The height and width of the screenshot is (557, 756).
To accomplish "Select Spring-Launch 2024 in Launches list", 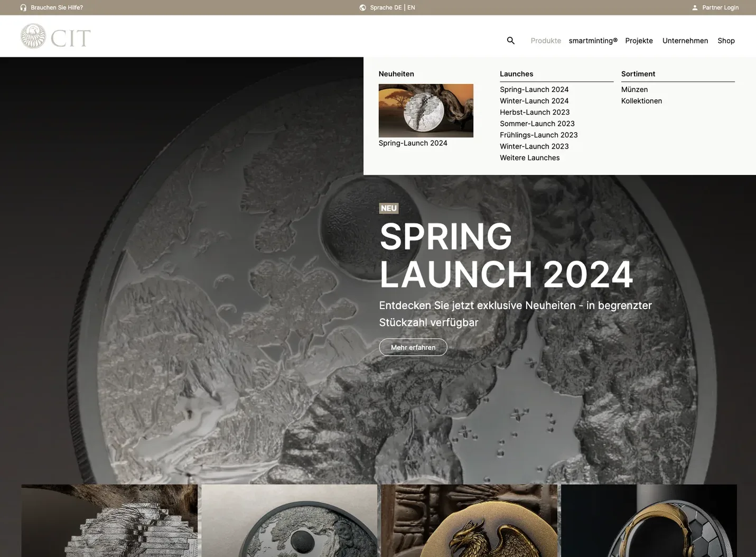I will pos(534,89).
